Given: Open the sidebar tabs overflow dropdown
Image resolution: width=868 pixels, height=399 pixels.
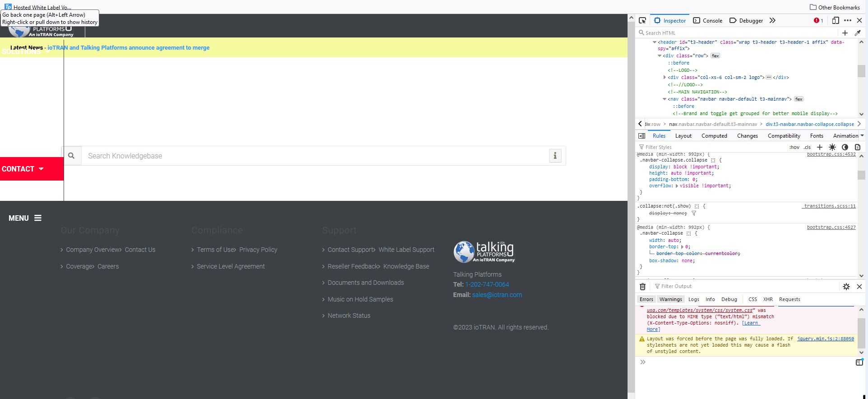Looking at the screenshot, I should [862, 135].
